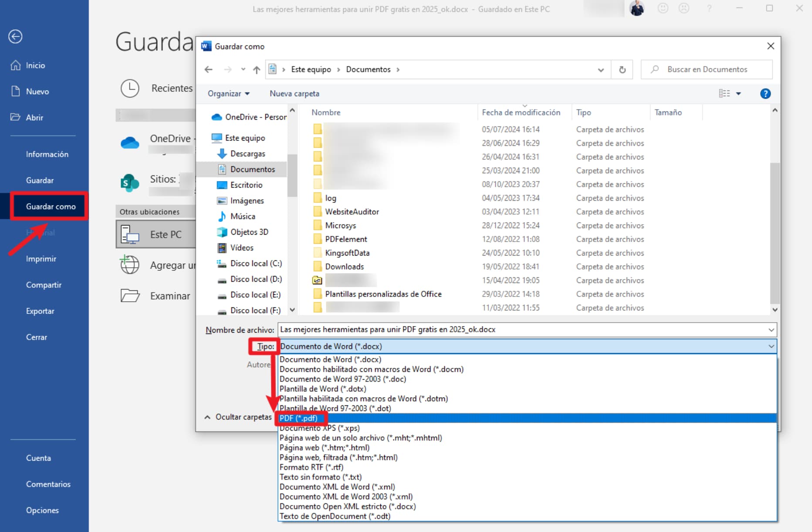This screenshot has height=532, width=812.
Task: Open Opciones in the sidebar
Action: [x=42, y=510]
